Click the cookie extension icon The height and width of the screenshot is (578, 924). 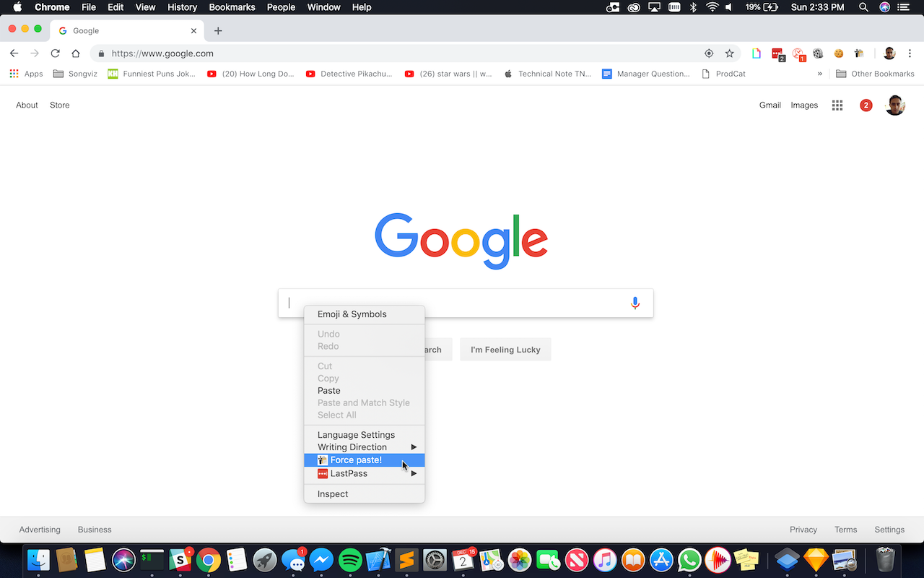point(839,53)
